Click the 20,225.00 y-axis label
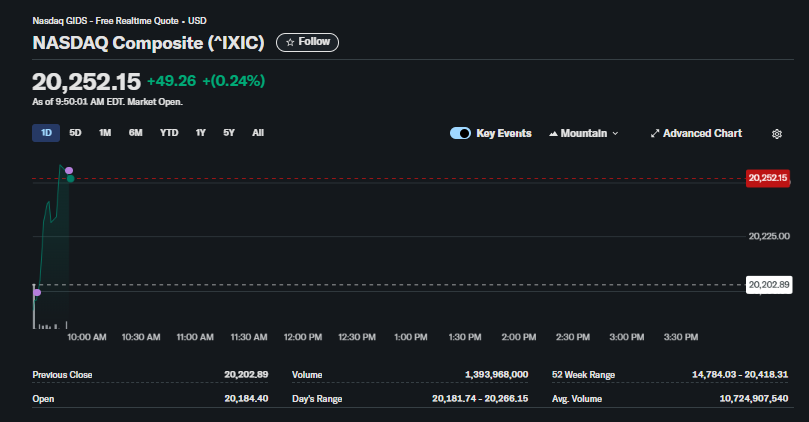809x422 pixels. pyautogui.click(x=769, y=236)
